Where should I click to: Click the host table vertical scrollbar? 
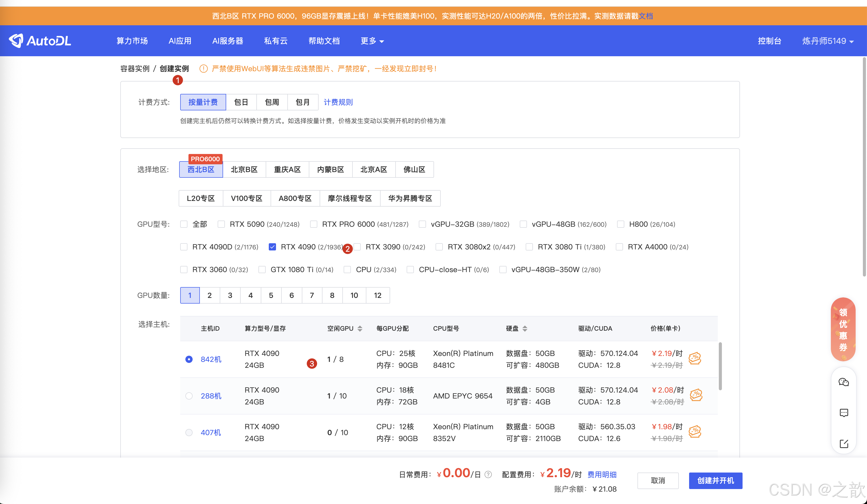(720, 366)
